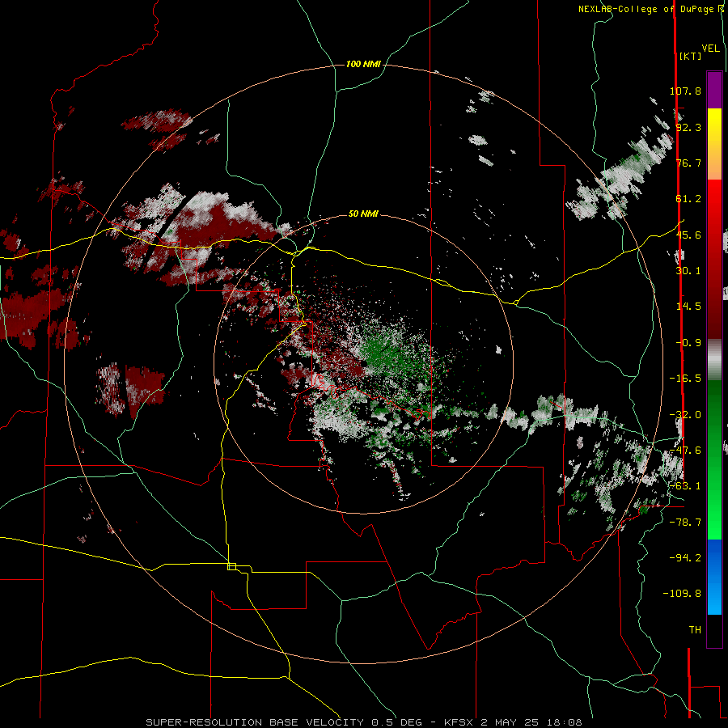Click the 45.6 legend value

688,235
